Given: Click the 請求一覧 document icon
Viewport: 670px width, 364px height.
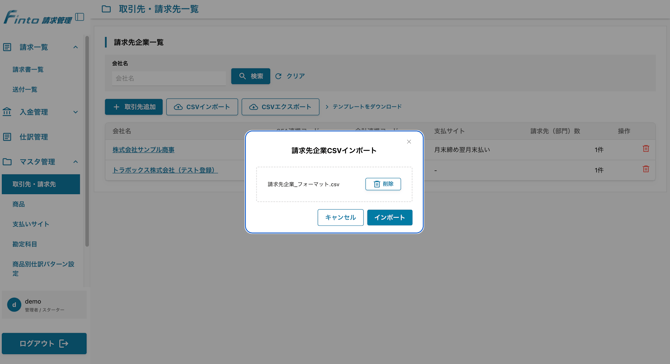Looking at the screenshot, I should (x=7, y=47).
